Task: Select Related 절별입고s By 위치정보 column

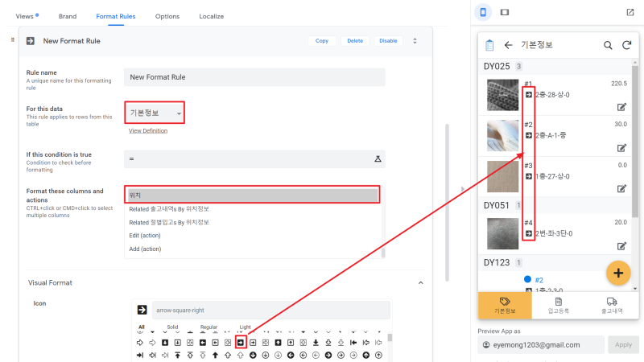Action: point(253,223)
